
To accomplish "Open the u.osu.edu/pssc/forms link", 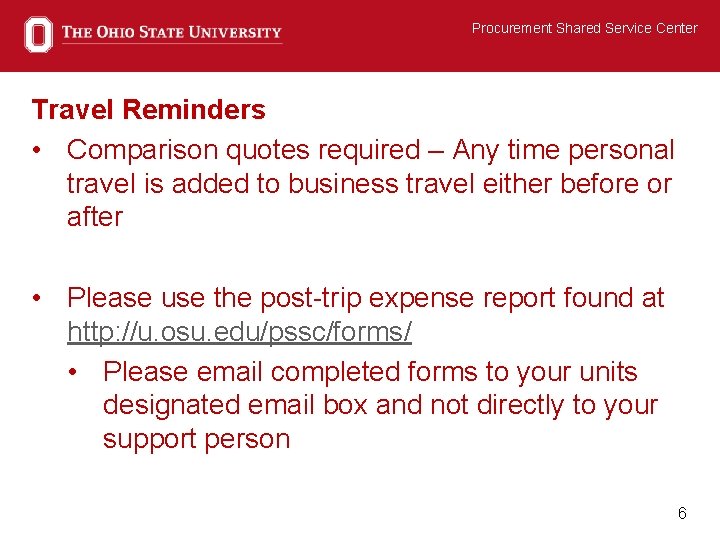I will [239, 332].
